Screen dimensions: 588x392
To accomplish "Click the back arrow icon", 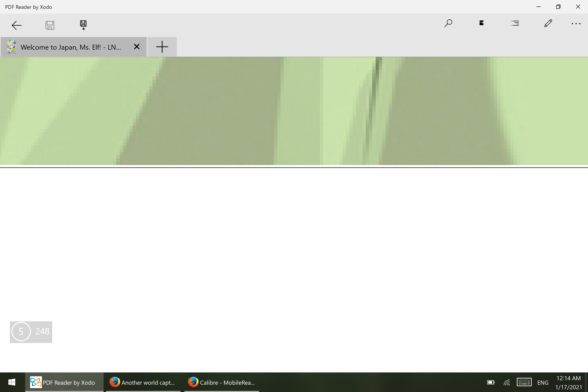I will click(x=17, y=25).
